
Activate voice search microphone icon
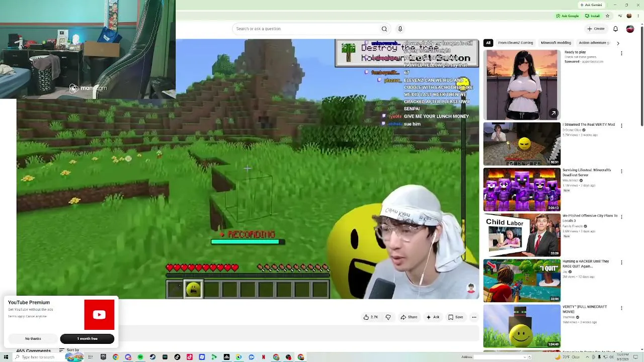(400, 29)
